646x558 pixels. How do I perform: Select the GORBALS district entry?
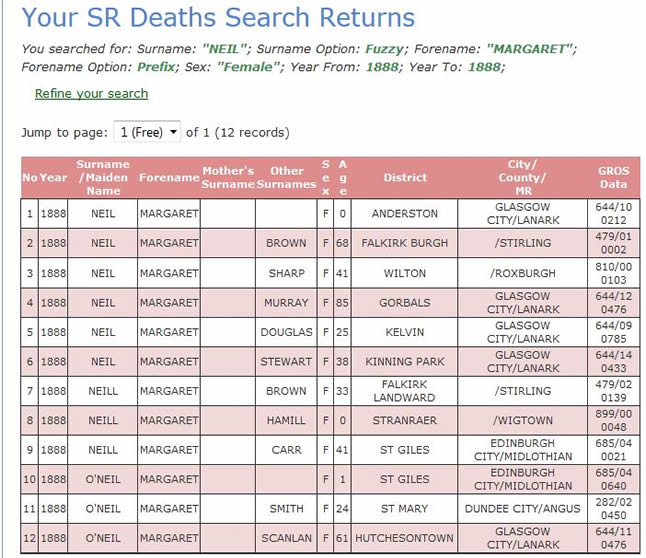(404, 302)
